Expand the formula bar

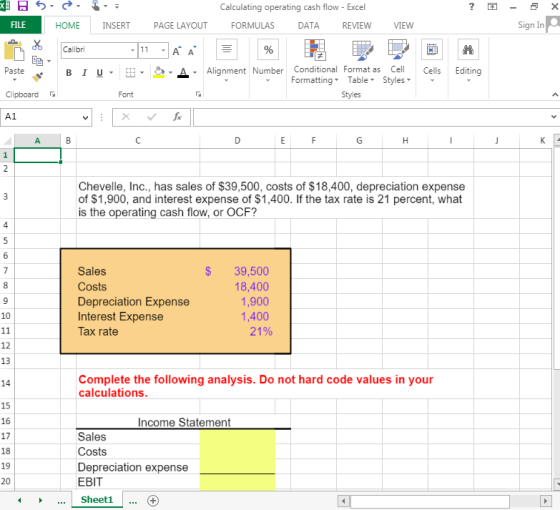tap(553, 116)
